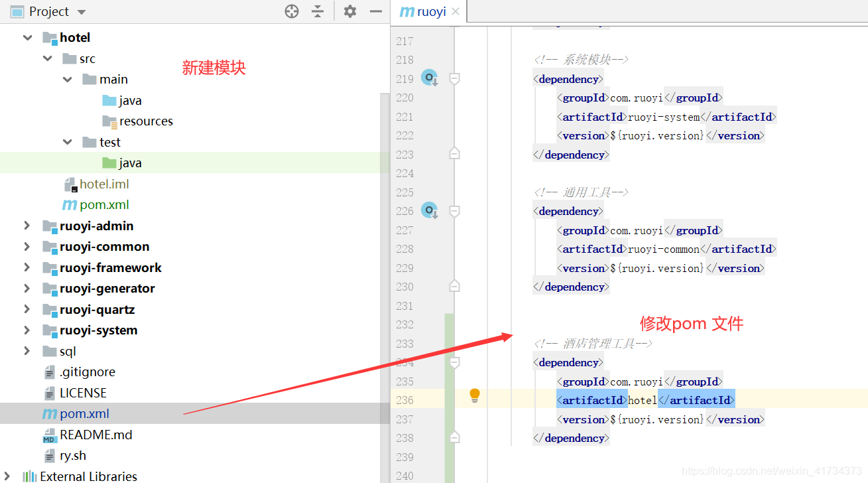
Task: Click ruoyi-system artifactId text
Action: [664, 117]
